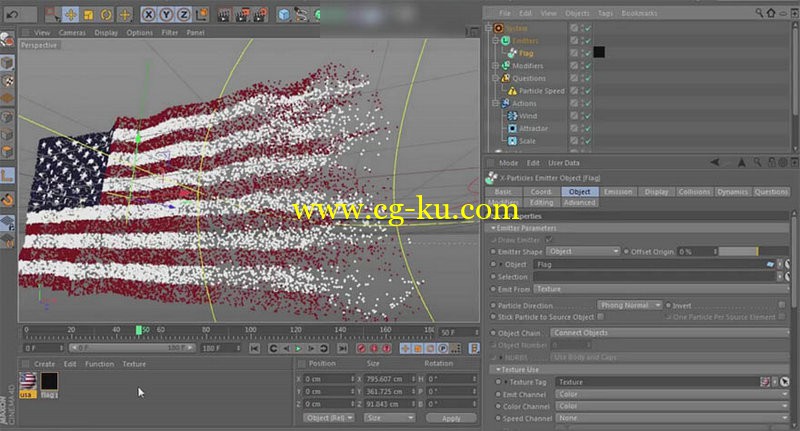
Task: Go to the start of the animation
Action: tap(254, 348)
